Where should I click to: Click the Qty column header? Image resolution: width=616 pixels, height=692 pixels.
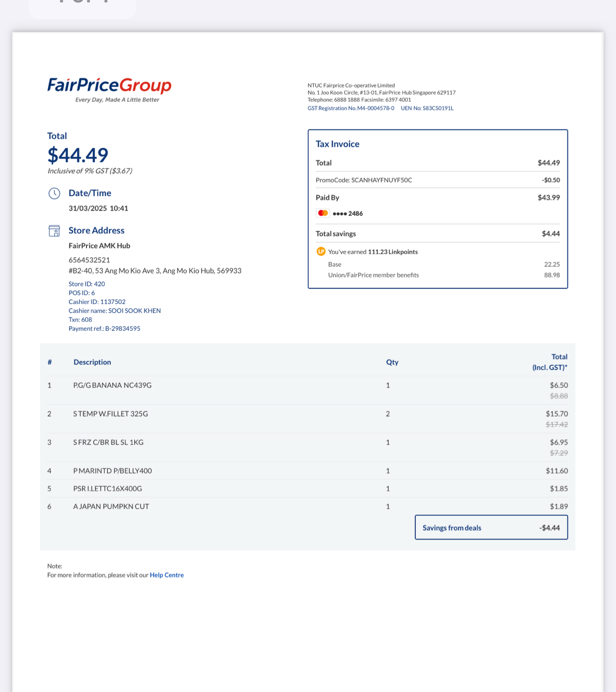[x=392, y=362]
